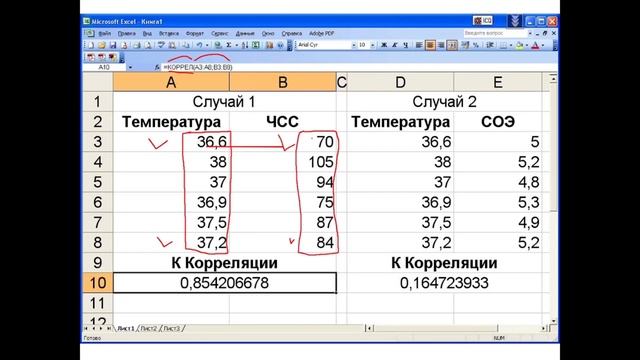Image resolution: width=640 pixels, height=360 pixels.
Task: Click the third Adobe PDF toolbar icon
Action: (112, 57)
